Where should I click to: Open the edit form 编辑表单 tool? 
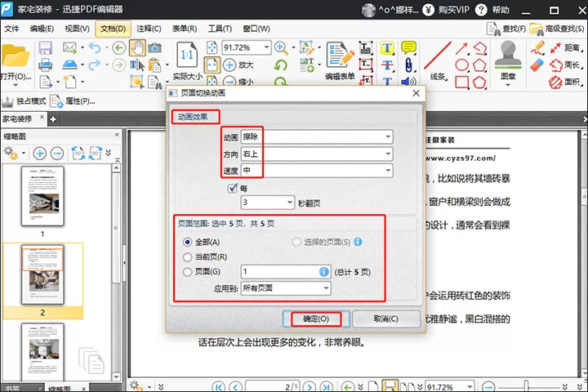point(340,60)
